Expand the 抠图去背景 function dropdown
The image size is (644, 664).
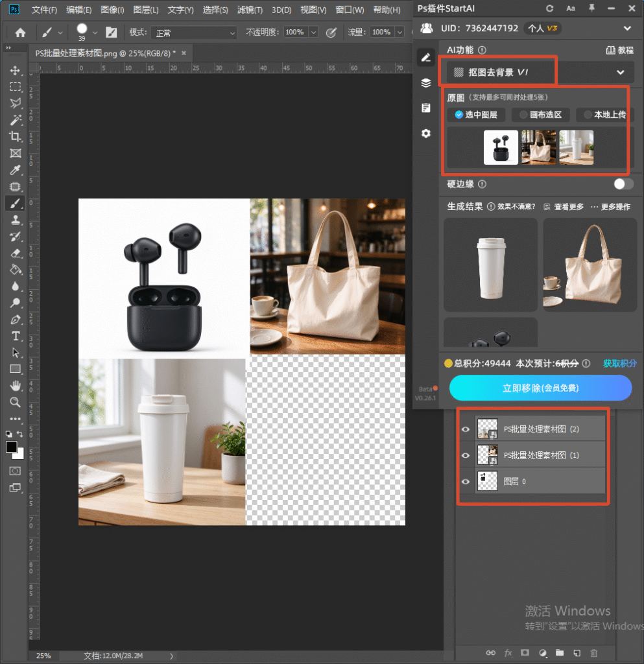point(620,73)
